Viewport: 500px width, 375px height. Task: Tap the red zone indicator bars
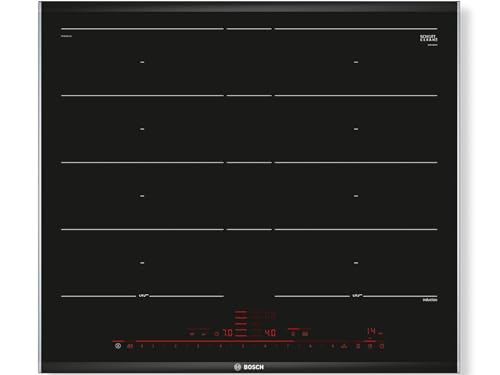click(x=240, y=323)
